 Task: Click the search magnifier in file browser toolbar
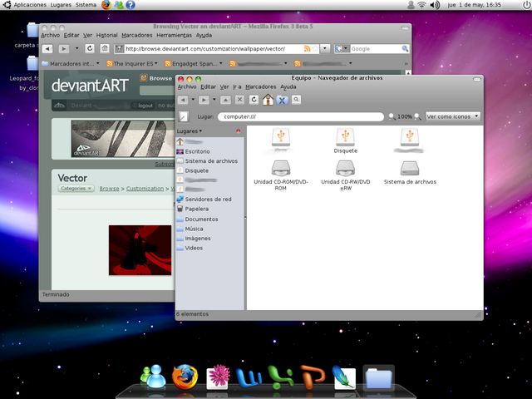pos(296,100)
